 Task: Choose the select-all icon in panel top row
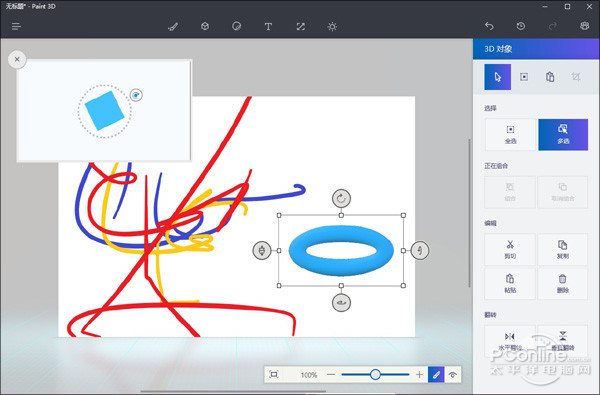[x=524, y=77]
